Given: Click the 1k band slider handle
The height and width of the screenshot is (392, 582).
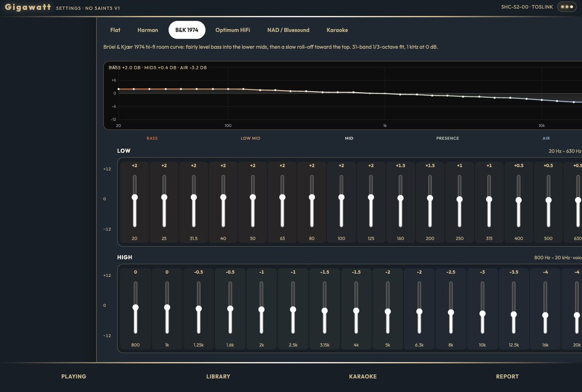Looking at the screenshot, I should tap(167, 307).
